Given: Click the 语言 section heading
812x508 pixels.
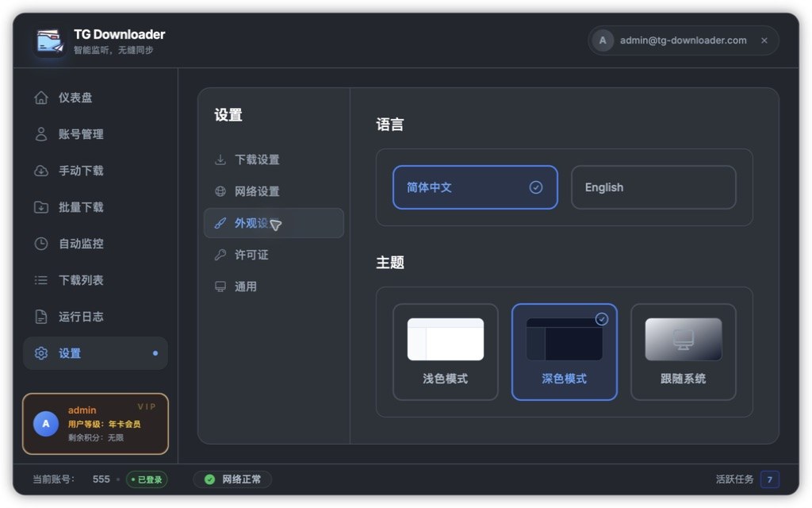Looking at the screenshot, I should pos(390,125).
